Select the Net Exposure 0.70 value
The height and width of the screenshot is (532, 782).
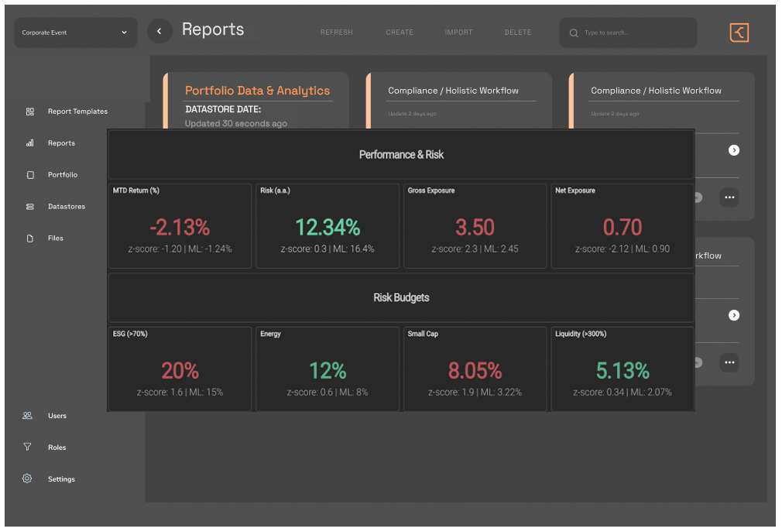point(623,228)
